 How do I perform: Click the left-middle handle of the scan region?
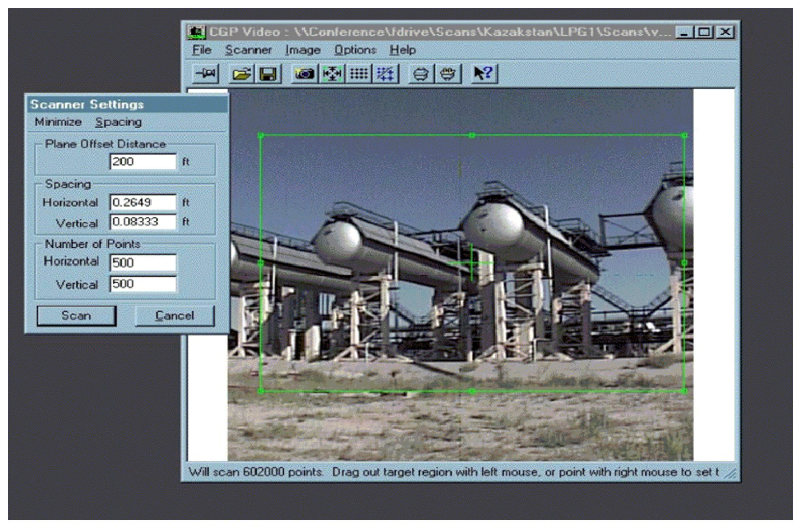[x=261, y=263]
